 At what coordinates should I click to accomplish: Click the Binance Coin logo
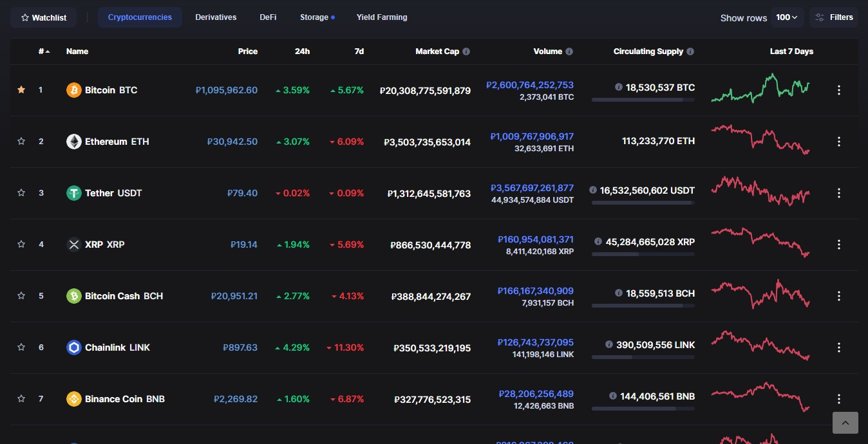[74, 399]
